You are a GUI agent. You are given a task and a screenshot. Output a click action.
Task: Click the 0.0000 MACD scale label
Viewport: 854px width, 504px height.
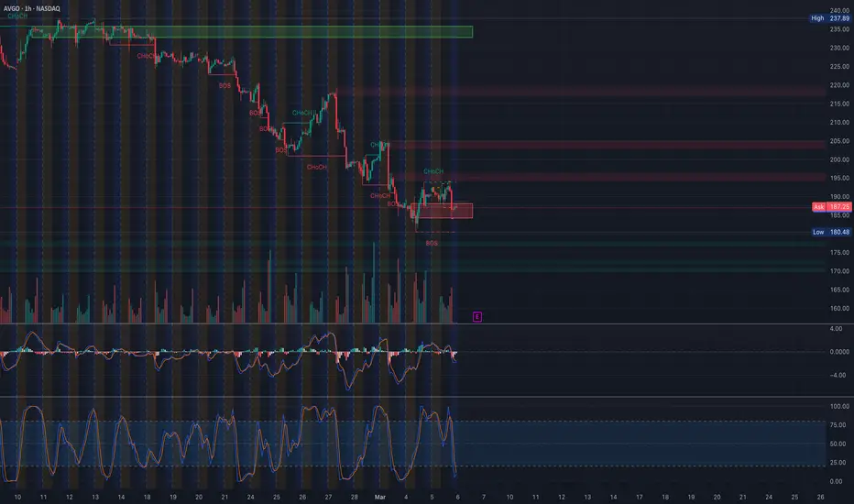(x=839, y=352)
